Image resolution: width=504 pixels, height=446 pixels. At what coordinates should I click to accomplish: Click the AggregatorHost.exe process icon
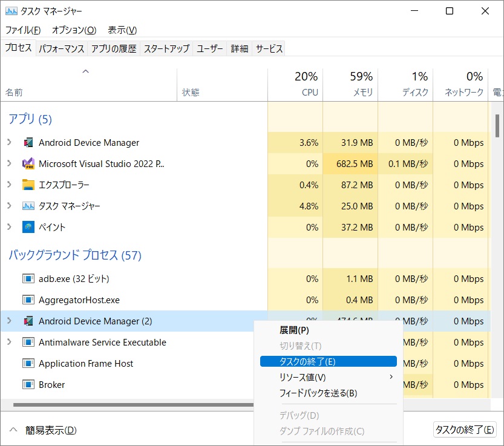click(28, 300)
